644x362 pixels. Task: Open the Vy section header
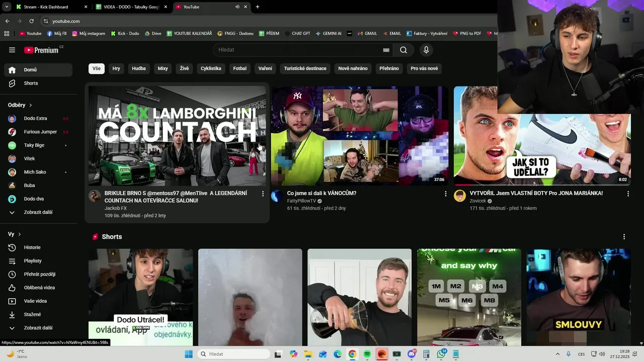coord(15,234)
